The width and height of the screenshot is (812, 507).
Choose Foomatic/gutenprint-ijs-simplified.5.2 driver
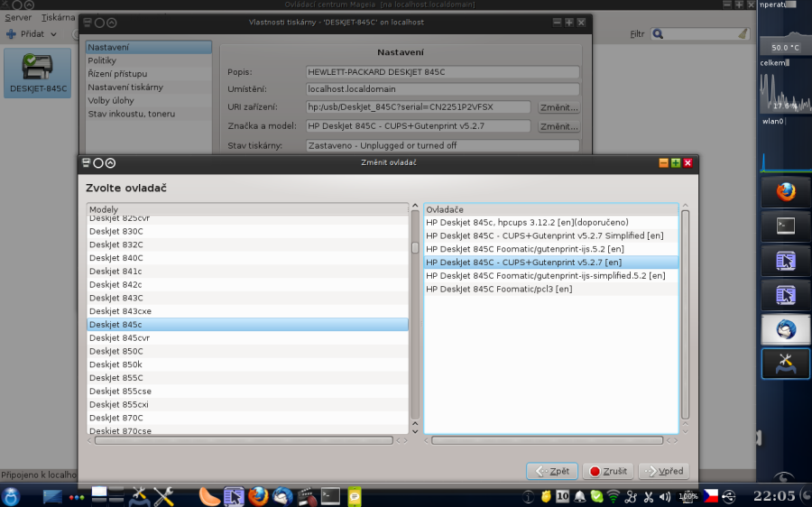pyautogui.click(x=551, y=276)
